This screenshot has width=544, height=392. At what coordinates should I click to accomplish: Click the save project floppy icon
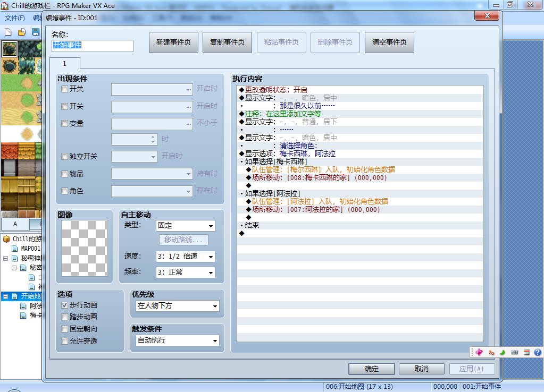(x=36, y=32)
